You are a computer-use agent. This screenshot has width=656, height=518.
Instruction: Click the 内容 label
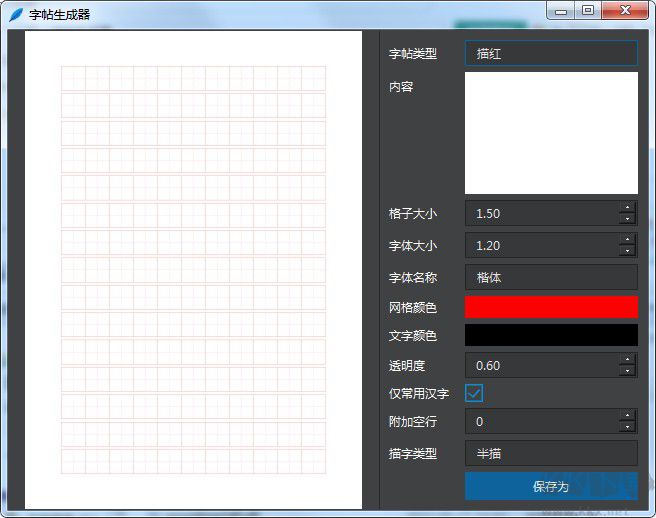click(401, 87)
